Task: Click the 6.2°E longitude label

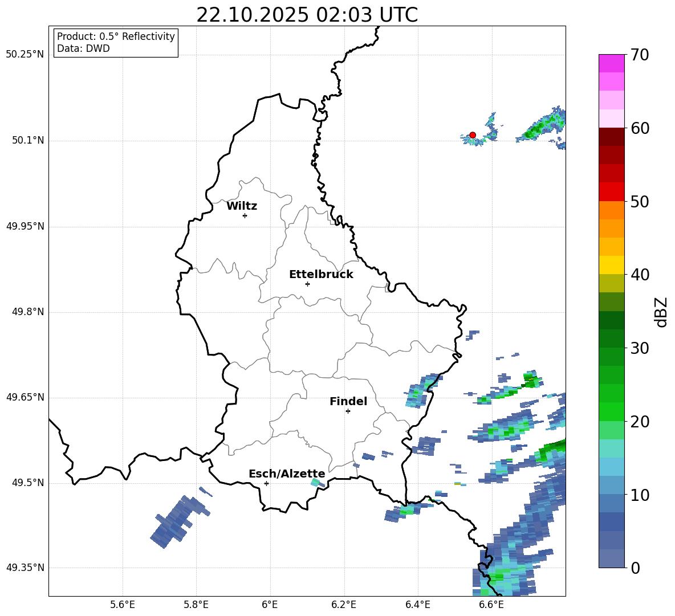Action: point(344,605)
